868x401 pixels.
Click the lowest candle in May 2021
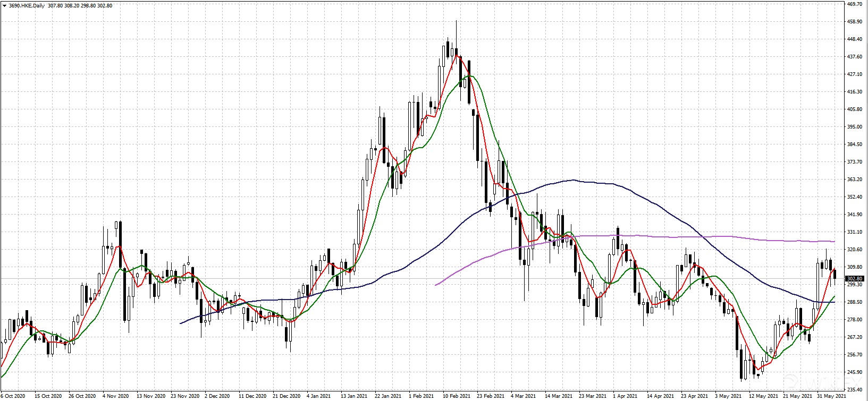tap(741, 366)
